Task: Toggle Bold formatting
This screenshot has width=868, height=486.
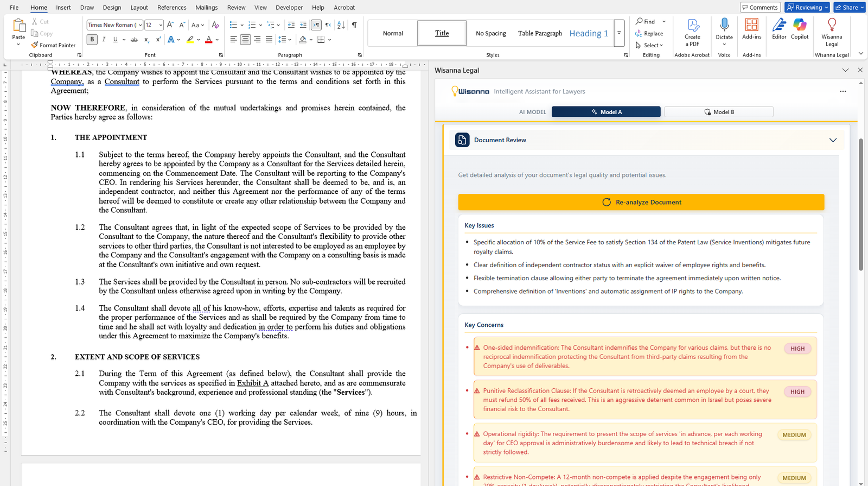Action: (x=92, y=40)
